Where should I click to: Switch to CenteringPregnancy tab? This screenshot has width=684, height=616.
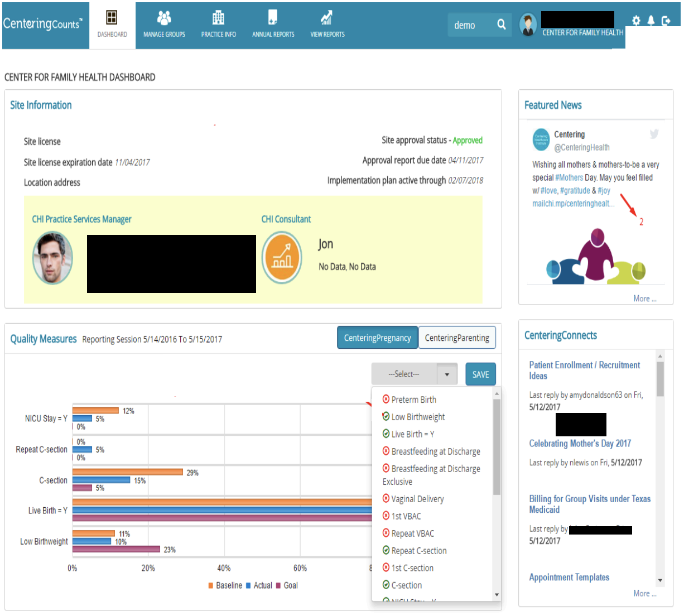pos(378,338)
